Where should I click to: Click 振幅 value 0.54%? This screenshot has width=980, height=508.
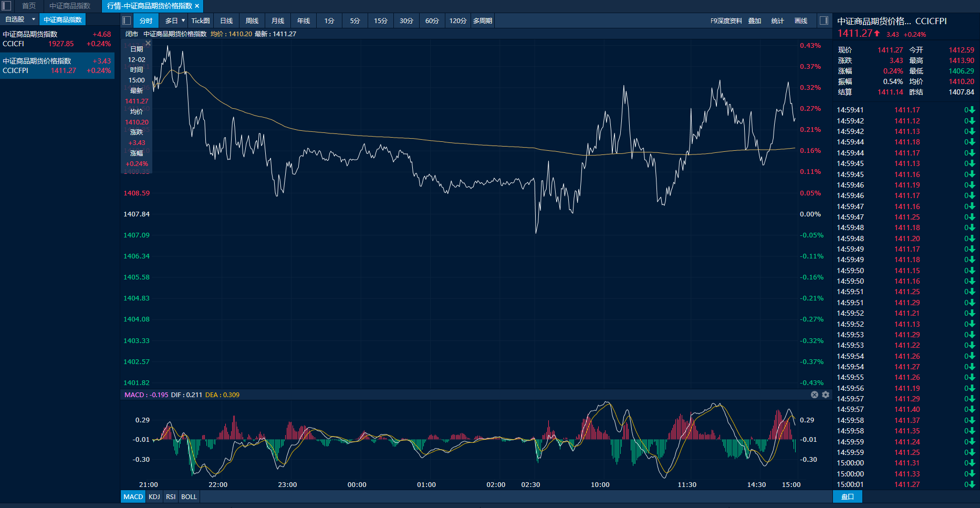coord(893,81)
